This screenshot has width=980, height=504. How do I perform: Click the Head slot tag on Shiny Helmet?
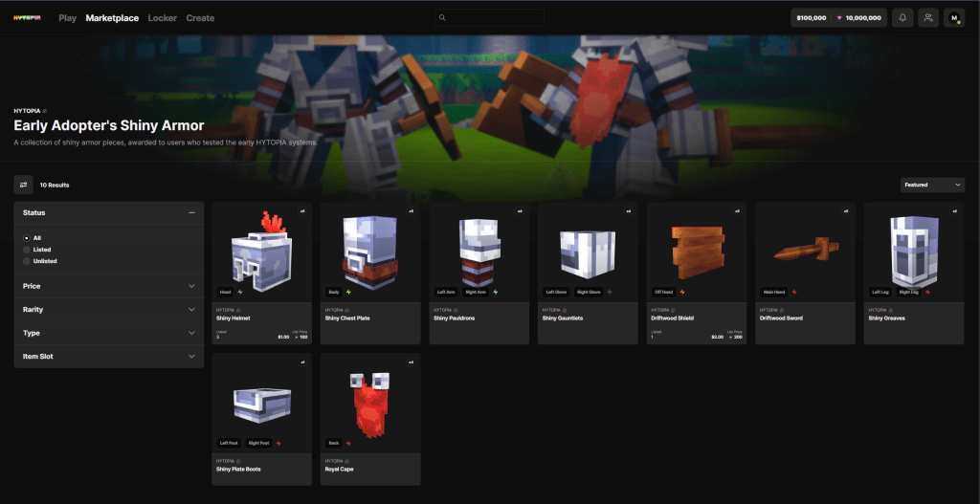click(225, 292)
